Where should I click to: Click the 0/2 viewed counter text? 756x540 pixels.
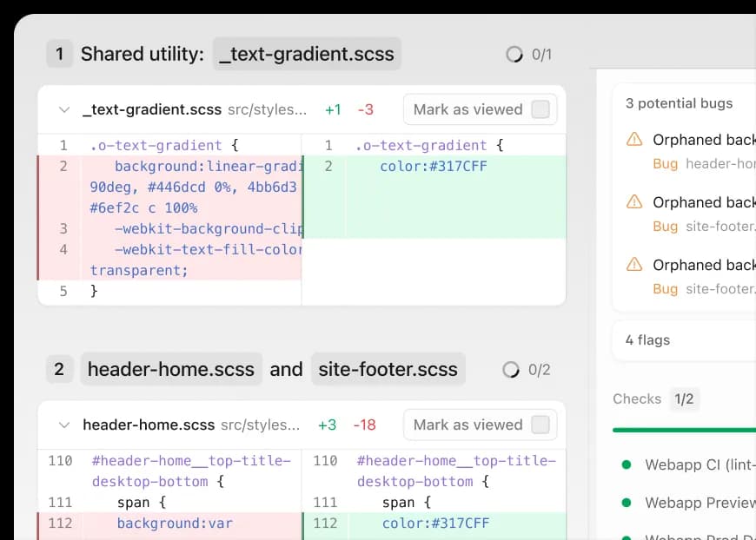tap(539, 370)
